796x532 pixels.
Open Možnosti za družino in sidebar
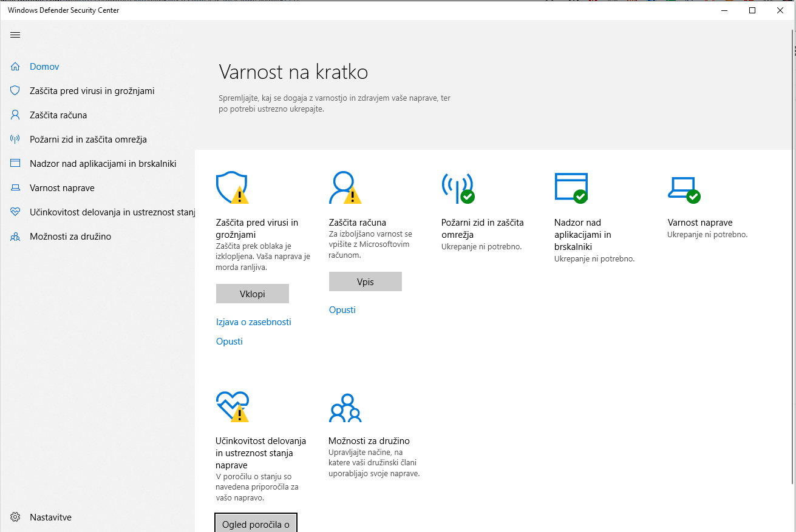(70, 237)
